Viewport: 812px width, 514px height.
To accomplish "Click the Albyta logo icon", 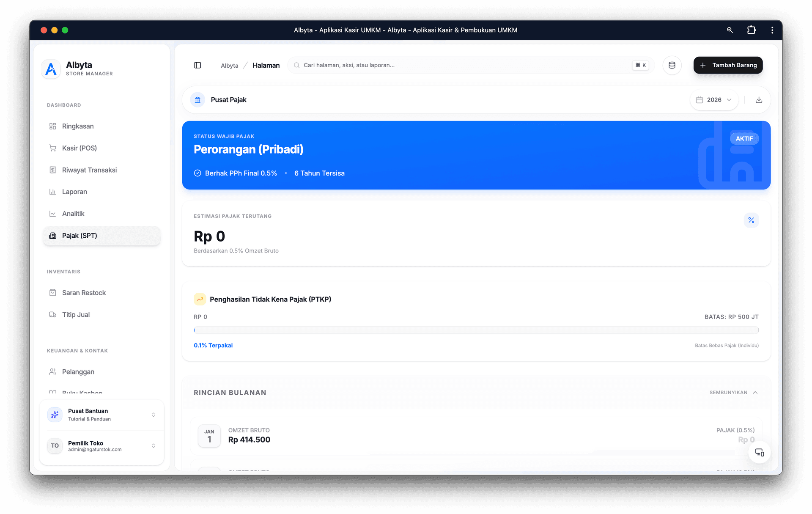I will tap(51, 69).
